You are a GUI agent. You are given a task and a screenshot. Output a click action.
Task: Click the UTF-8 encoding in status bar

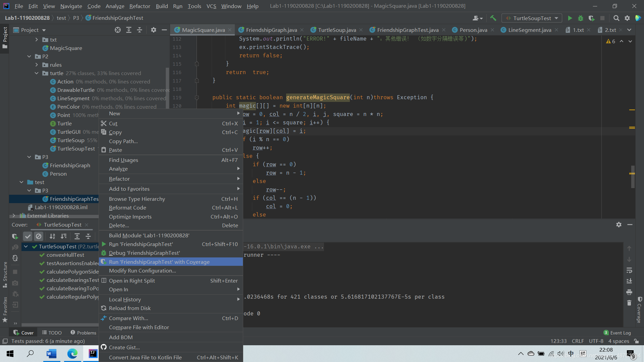click(596, 341)
